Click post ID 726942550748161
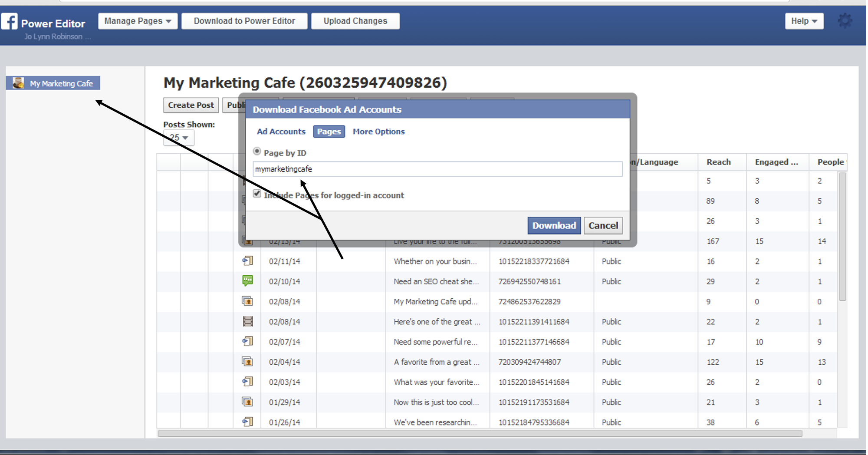The height and width of the screenshot is (455, 868). (529, 281)
